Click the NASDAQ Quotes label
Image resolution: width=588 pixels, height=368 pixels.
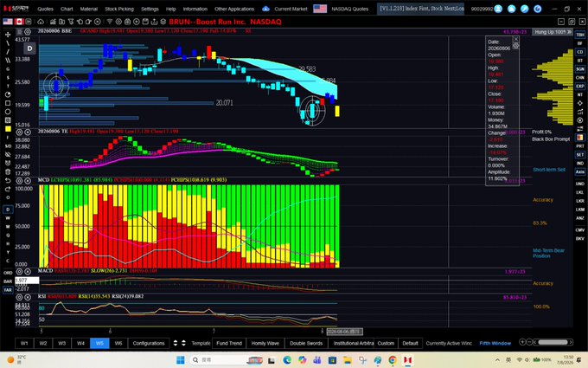[x=350, y=9]
